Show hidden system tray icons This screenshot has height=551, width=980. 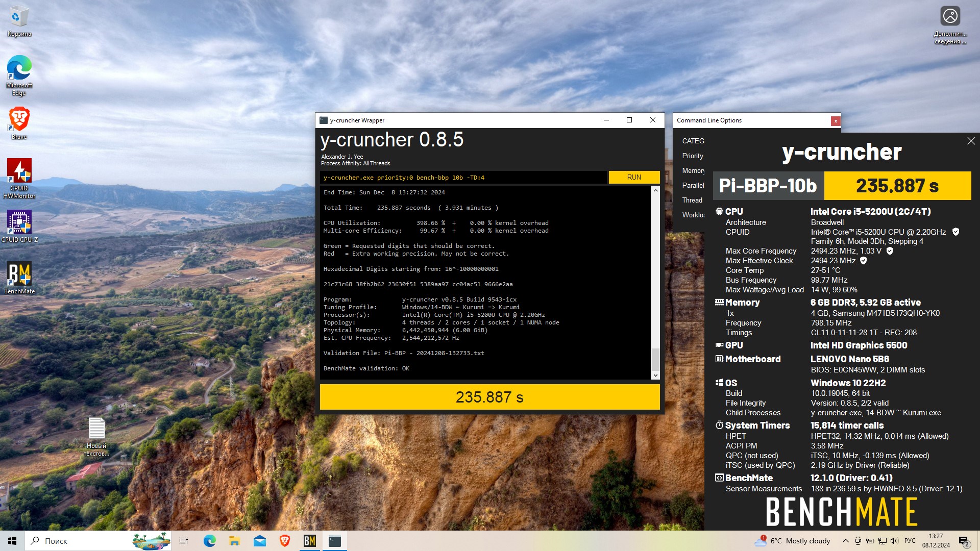click(845, 541)
